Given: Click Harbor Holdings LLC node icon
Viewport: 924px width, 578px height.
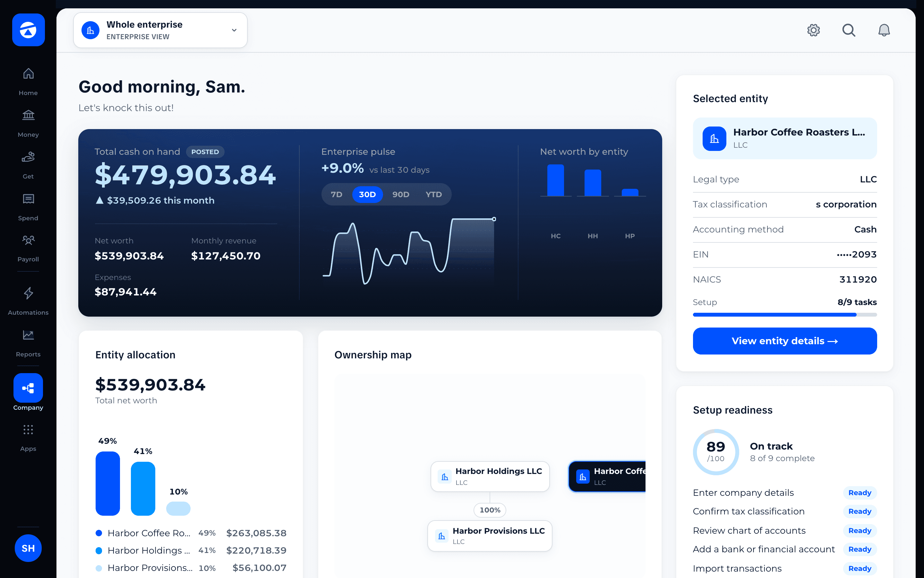Looking at the screenshot, I should pos(444,476).
